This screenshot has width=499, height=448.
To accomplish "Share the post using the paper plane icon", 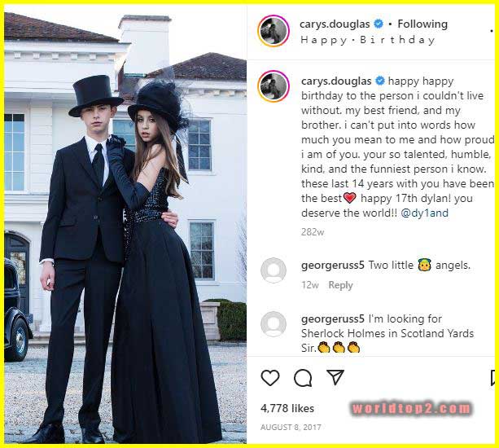I will [x=335, y=377].
